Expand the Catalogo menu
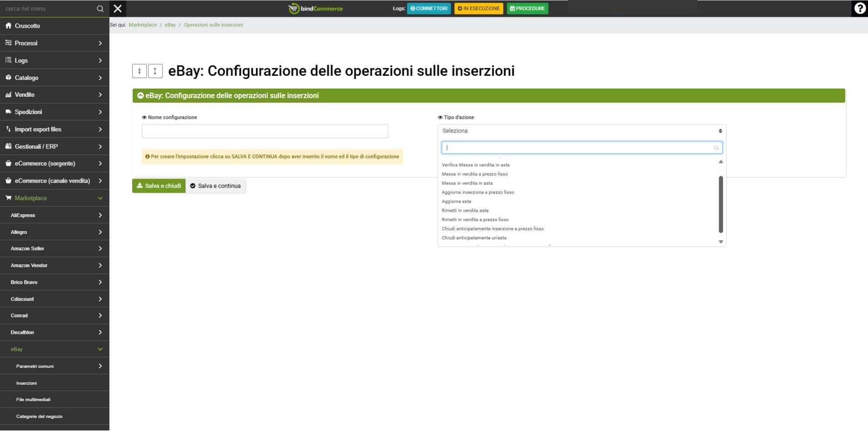 55,78
